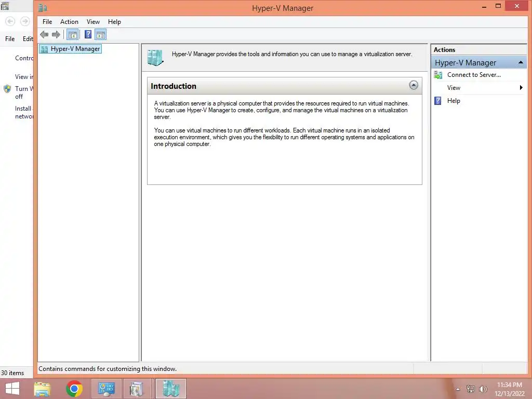
Task: Click the Help question mark icon in Actions
Action: 438,101
